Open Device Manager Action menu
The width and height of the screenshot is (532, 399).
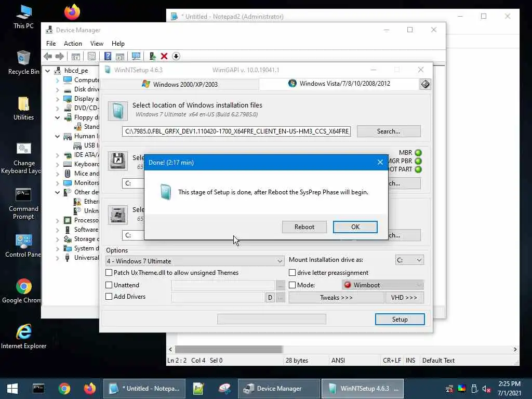73,44
